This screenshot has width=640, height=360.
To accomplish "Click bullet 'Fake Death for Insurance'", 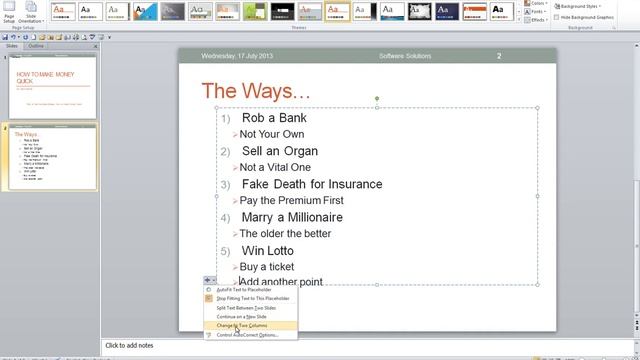I will coord(312,184).
